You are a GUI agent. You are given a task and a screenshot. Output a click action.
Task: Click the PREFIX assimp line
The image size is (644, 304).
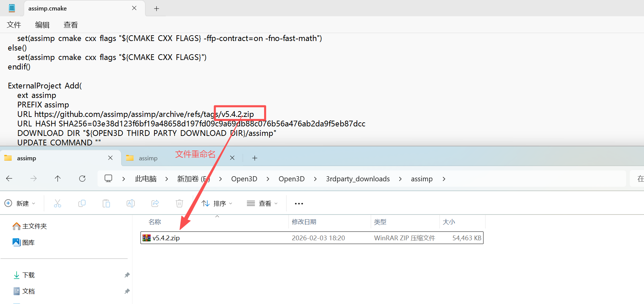pyautogui.click(x=43, y=105)
